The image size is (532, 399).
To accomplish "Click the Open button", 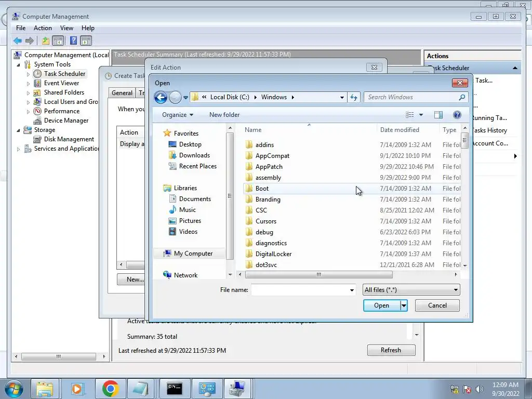I will tap(382, 305).
